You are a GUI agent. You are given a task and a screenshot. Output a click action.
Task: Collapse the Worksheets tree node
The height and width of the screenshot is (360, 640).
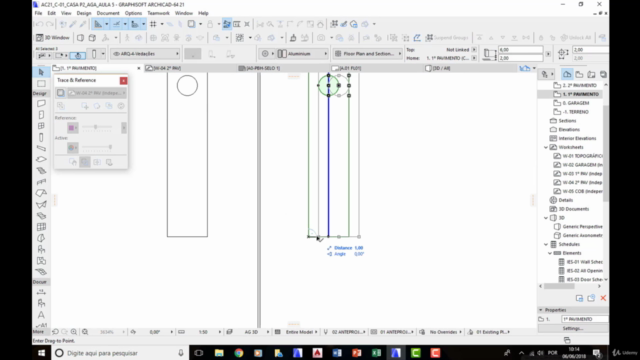tap(546, 147)
